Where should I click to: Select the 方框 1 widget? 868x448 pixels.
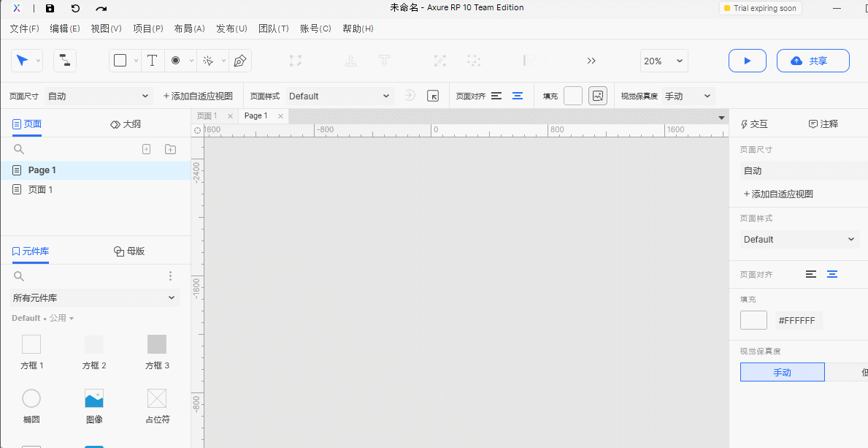tap(31, 352)
